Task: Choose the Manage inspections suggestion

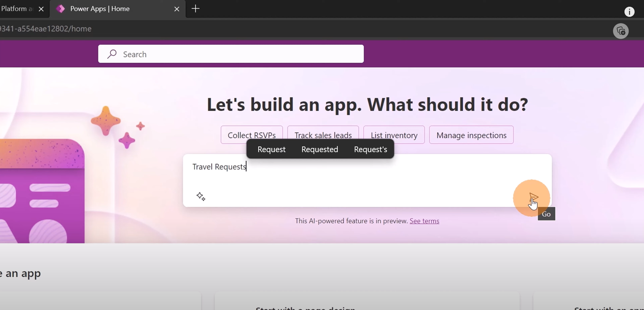Action: click(x=471, y=135)
